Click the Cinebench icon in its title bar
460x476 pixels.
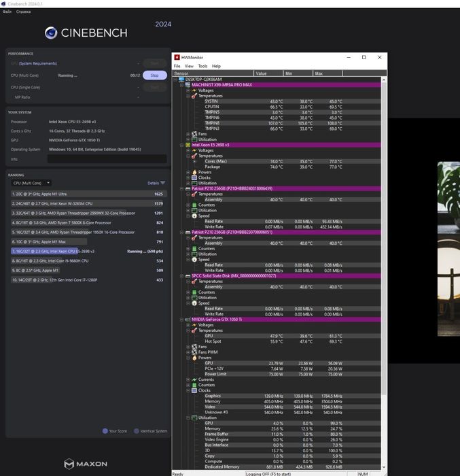3,3
